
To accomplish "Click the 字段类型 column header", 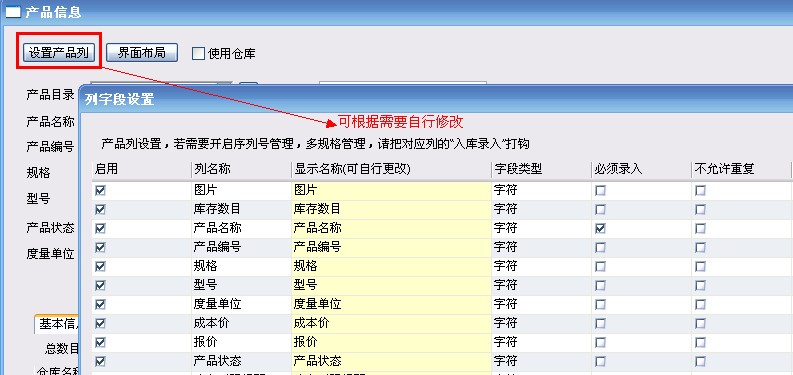I will point(541,170).
